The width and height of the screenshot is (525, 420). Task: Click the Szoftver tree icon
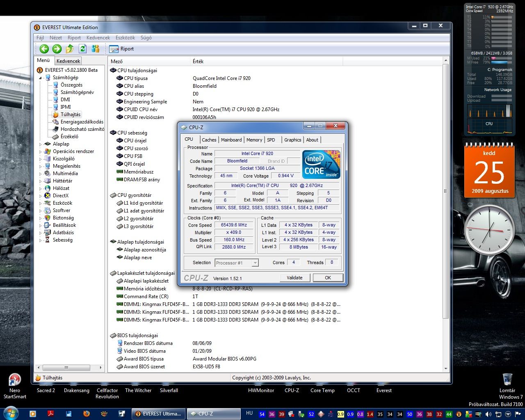48,210
